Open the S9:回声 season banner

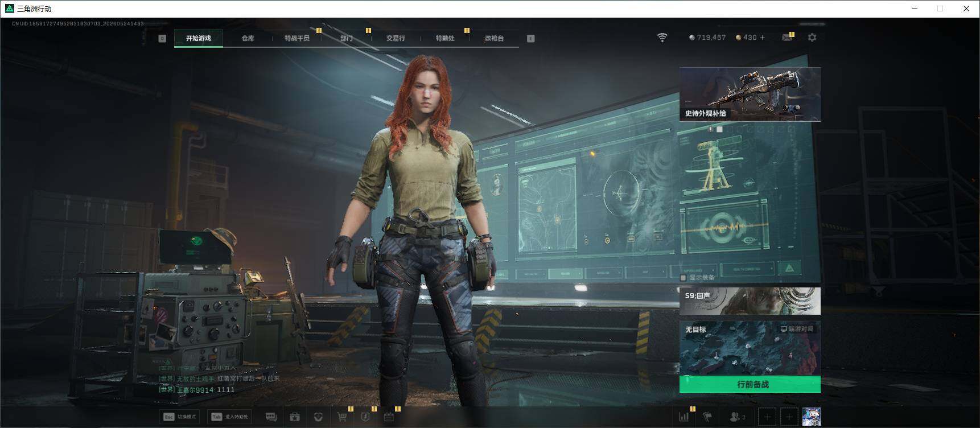(x=750, y=301)
